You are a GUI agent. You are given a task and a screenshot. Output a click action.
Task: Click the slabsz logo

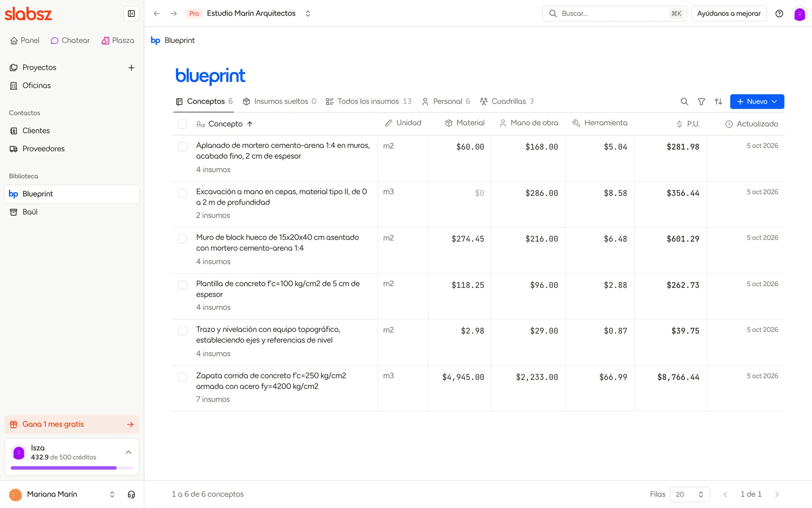[x=28, y=14]
